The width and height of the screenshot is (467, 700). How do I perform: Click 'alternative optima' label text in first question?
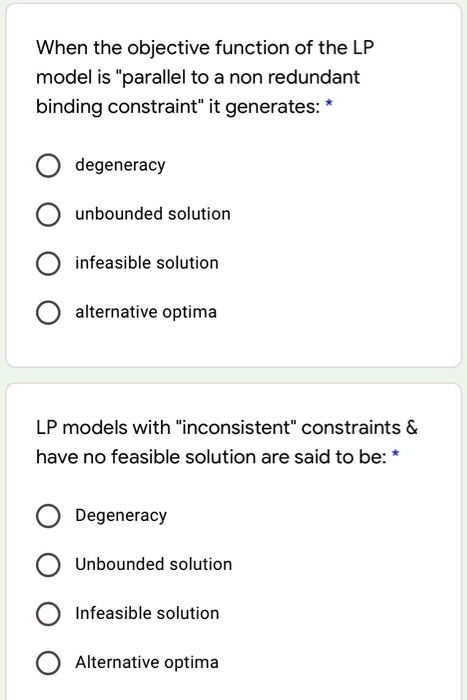[x=146, y=312]
